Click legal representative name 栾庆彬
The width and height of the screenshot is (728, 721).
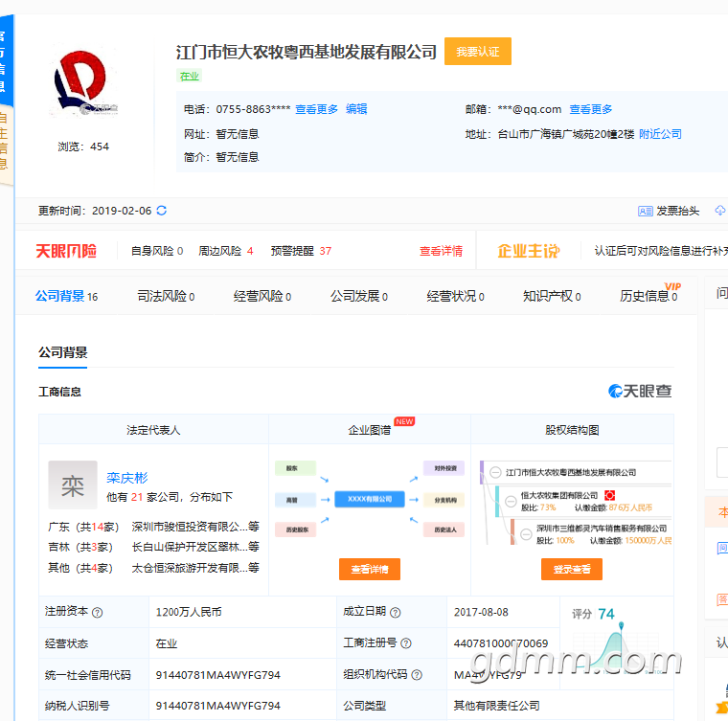[127, 478]
